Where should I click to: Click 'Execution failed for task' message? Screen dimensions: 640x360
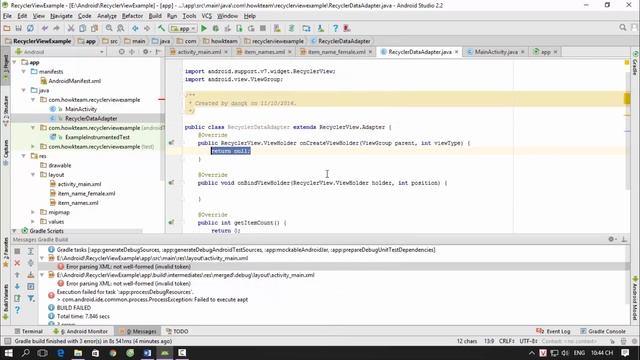(x=125, y=292)
